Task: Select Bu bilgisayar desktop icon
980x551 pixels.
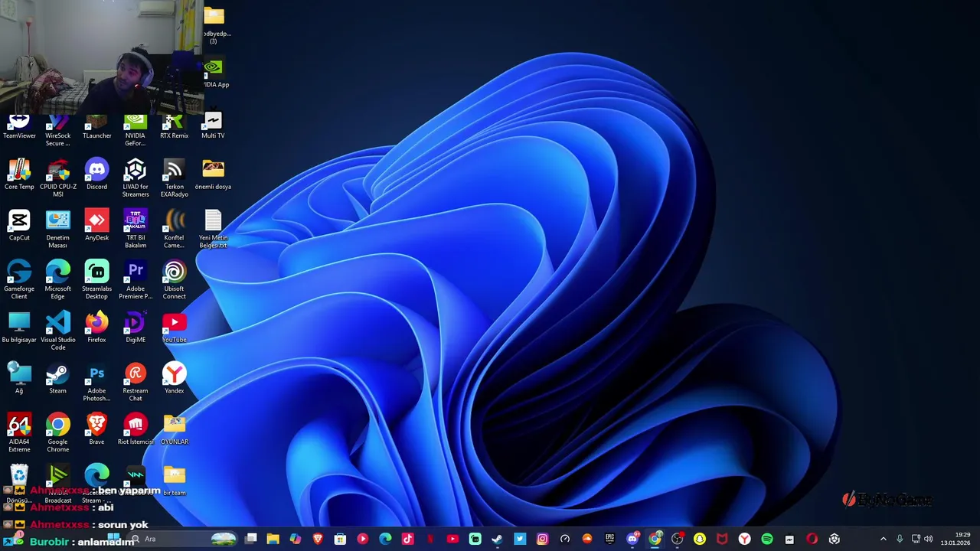Action: coord(19,328)
